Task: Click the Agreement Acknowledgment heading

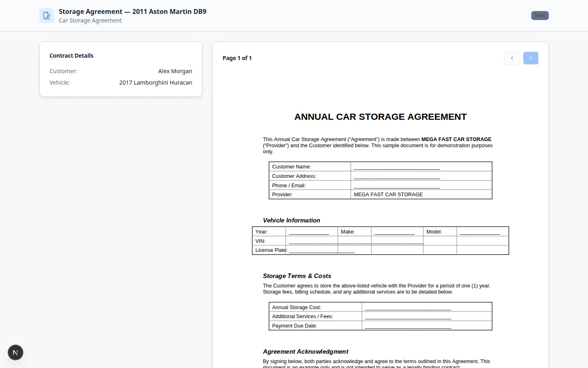Action: 305,352
